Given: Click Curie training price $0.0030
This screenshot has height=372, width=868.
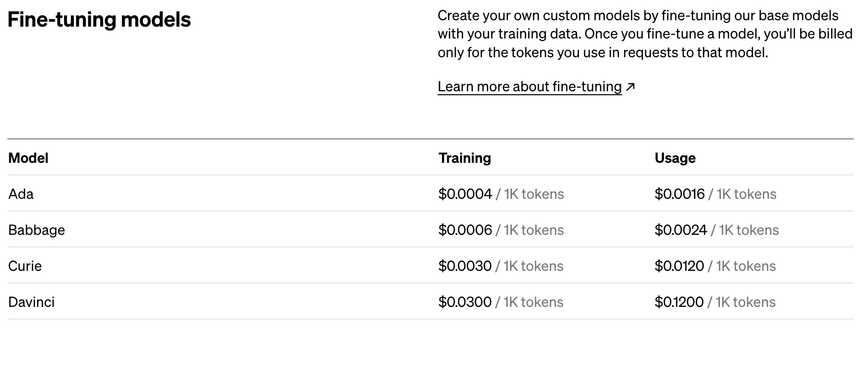Looking at the screenshot, I should [465, 266].
